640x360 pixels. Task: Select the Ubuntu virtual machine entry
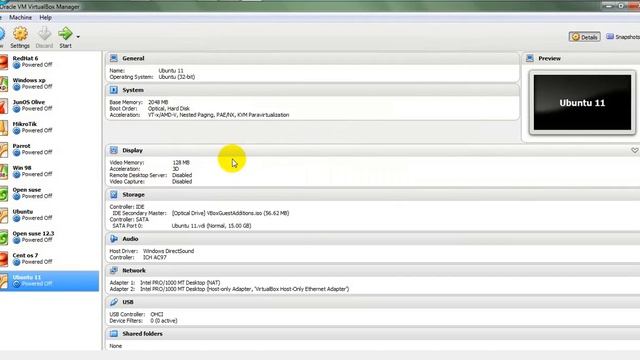tap(49, 215)
